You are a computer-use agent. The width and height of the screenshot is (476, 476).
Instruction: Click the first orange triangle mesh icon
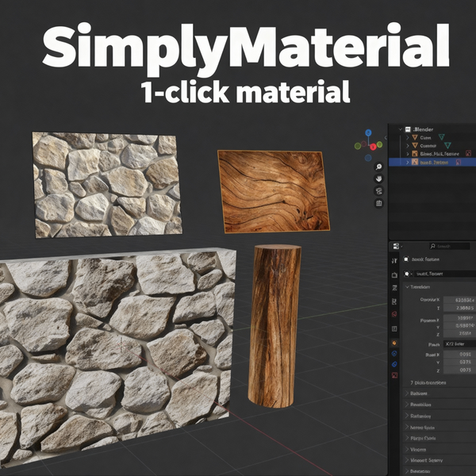(x=415, y=137)
